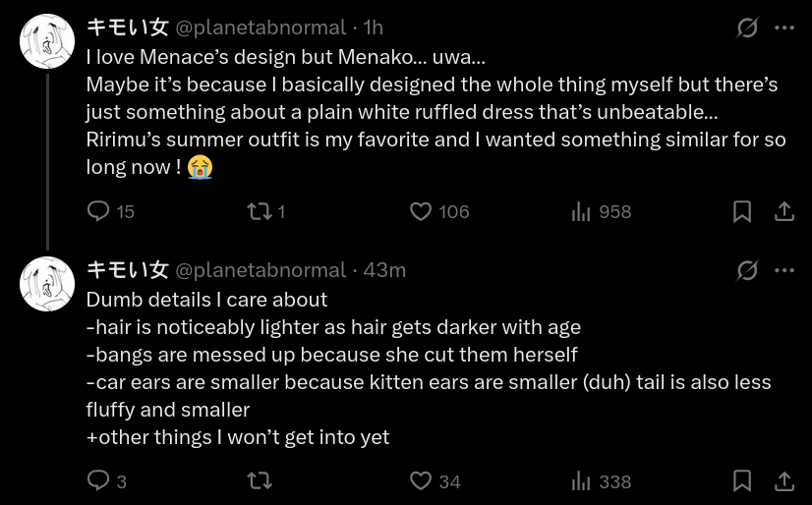Bookmark the Dumb details tweet
Screen dimensions: 812x505
tap(742, 480)
